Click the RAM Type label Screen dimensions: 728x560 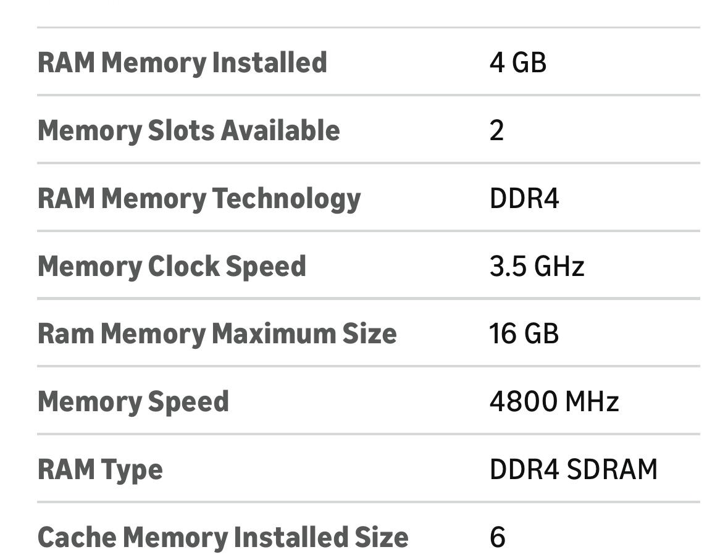[100, 470]
